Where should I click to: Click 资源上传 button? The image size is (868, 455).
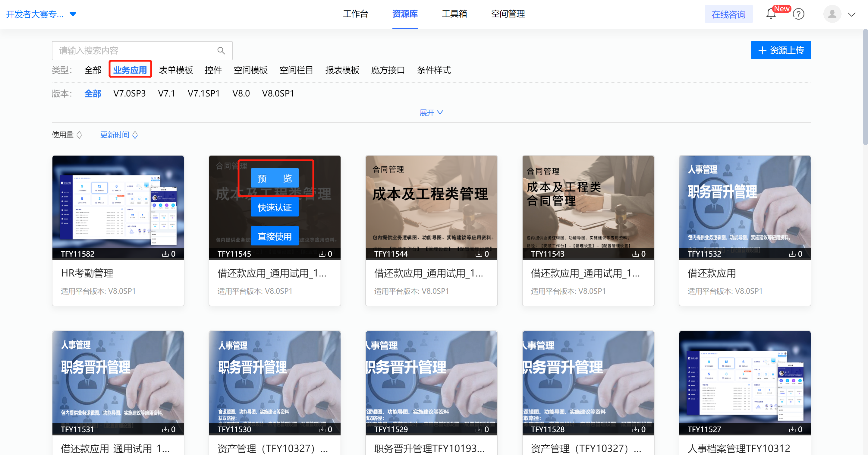pos(781,50)
